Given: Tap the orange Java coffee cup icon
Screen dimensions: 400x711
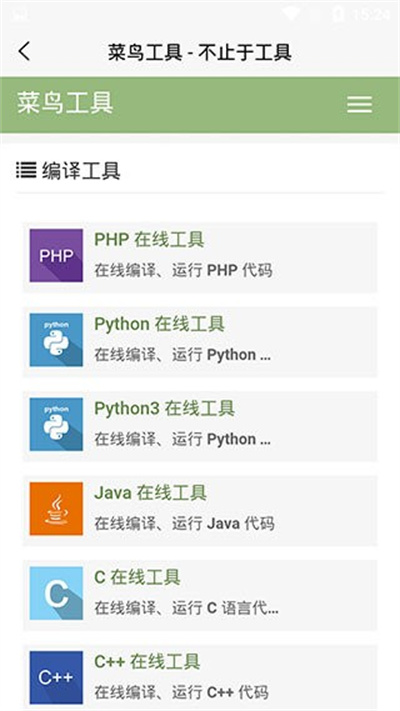Looking at the screenshot, I should (56, 508).
